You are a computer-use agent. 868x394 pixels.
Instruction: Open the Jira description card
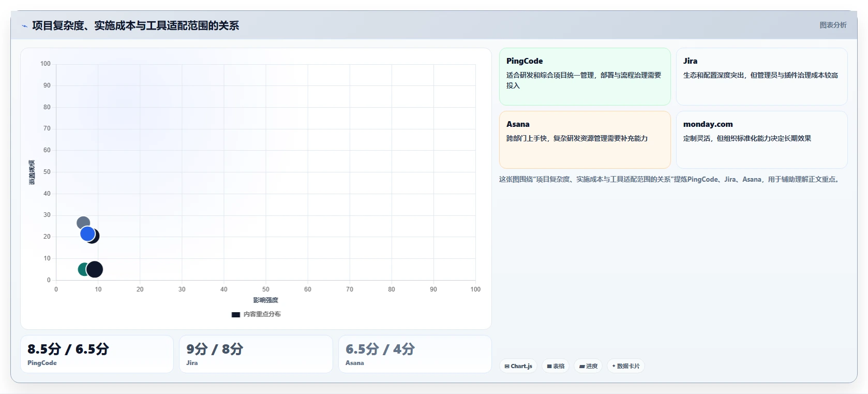761,77
